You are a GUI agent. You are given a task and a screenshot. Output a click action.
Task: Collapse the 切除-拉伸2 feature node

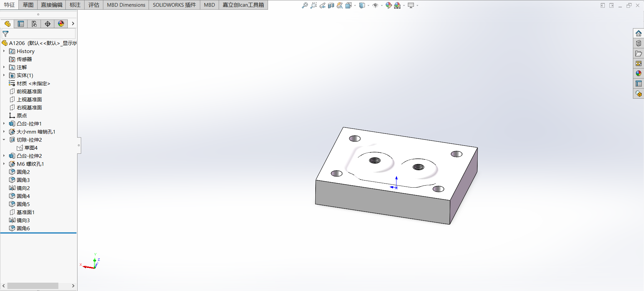tap(4, 140)
